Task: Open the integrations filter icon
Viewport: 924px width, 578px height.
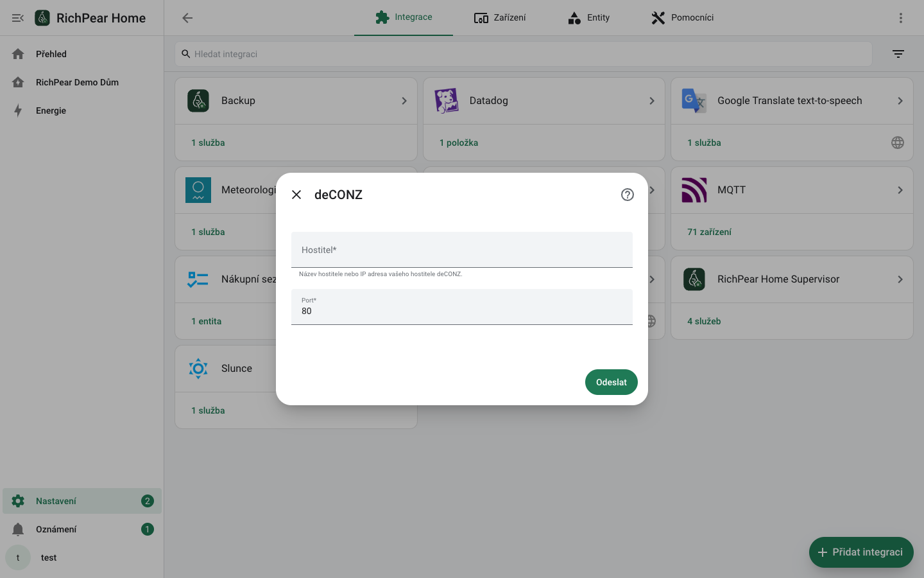Action: 898,54
